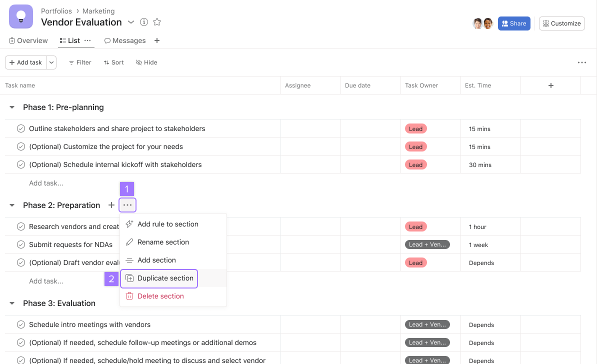Mark 'Submit requests for NDAs' complete
The height and width of the screenshot is (364, 597).
coord(20,244)
